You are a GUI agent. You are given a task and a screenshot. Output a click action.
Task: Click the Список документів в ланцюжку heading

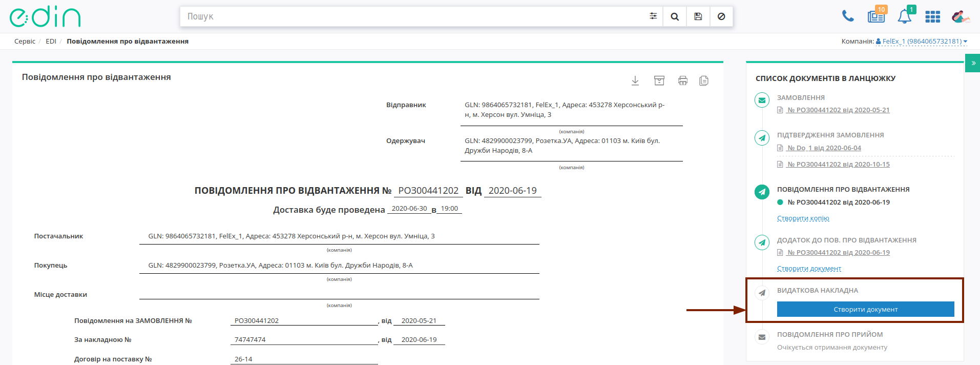825,78
